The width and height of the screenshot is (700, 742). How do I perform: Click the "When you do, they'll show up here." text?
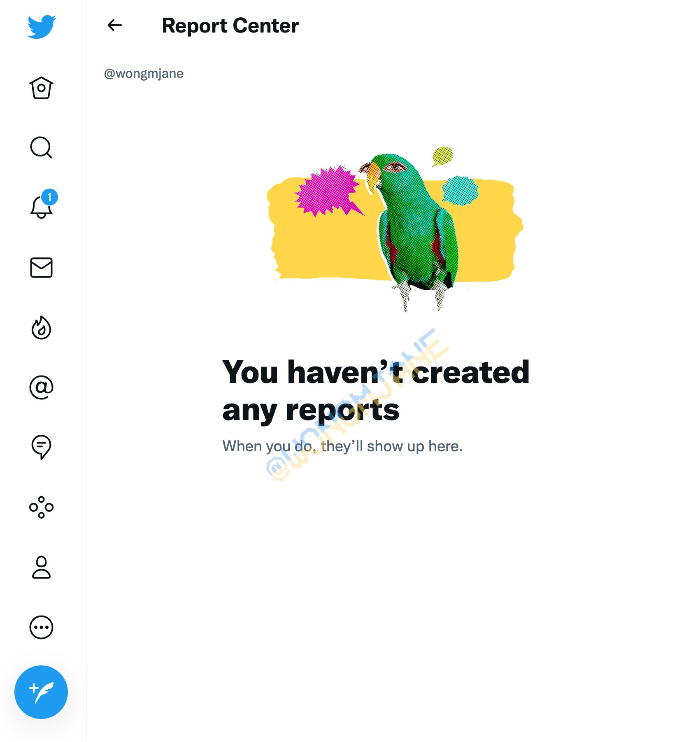click(x=342, y=446)
